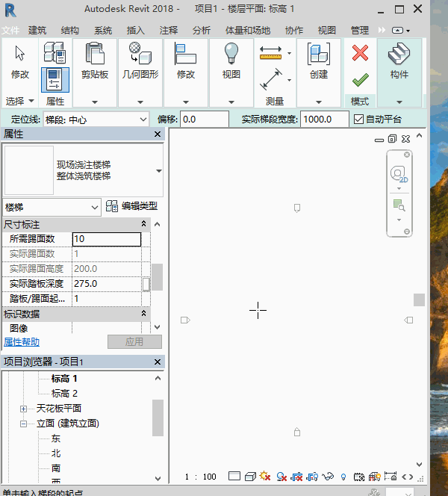This screenshot has width=448, height=496.
Task: Open the 建筑 ribbon tab
Action: point(37,31)
